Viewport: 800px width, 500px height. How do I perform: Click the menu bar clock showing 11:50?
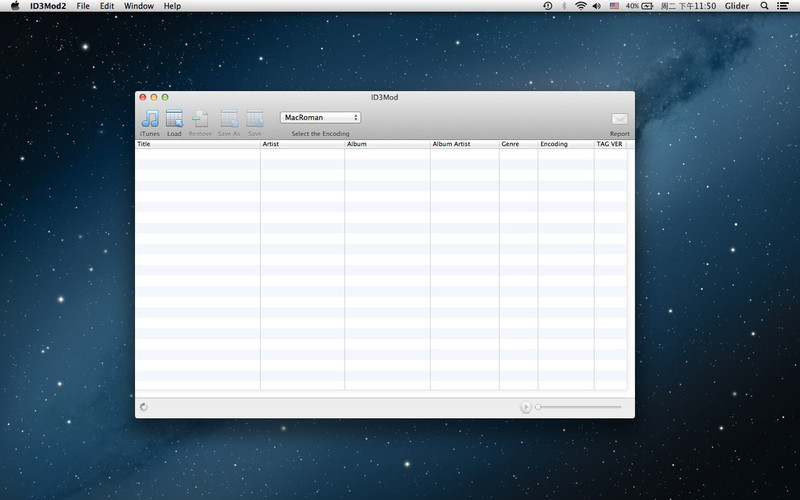pyautogui.click(x=688, y=6)
